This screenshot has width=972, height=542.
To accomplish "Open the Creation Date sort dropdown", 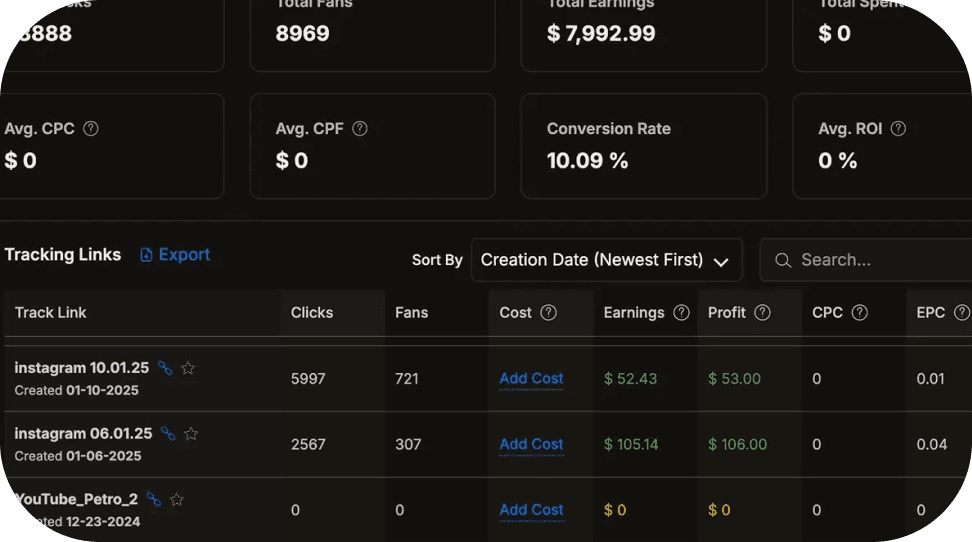I will click(x=606, y=260).
